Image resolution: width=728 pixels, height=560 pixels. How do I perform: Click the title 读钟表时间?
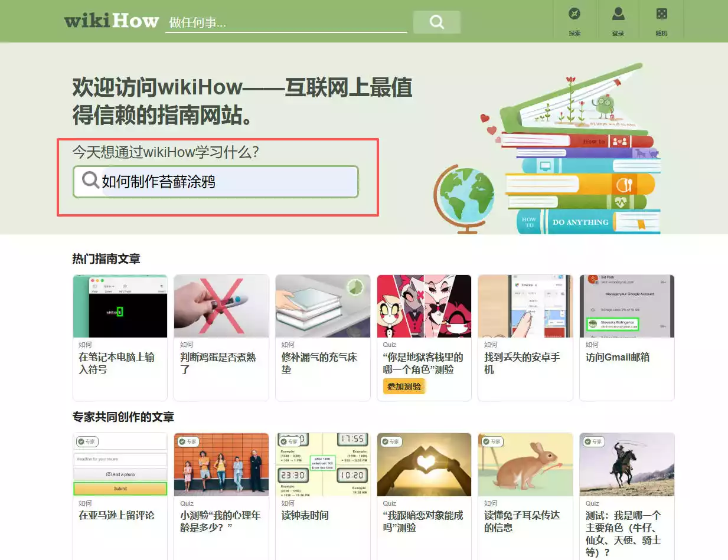305,515
